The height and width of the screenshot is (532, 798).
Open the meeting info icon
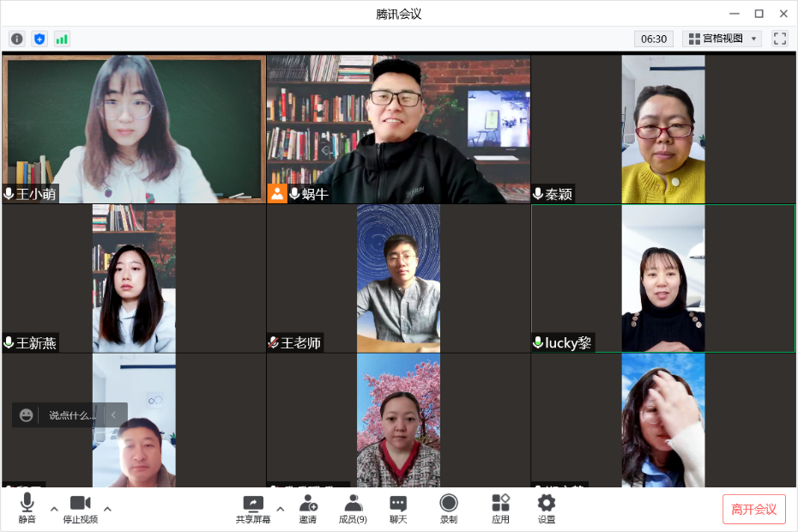coord(16,39)
